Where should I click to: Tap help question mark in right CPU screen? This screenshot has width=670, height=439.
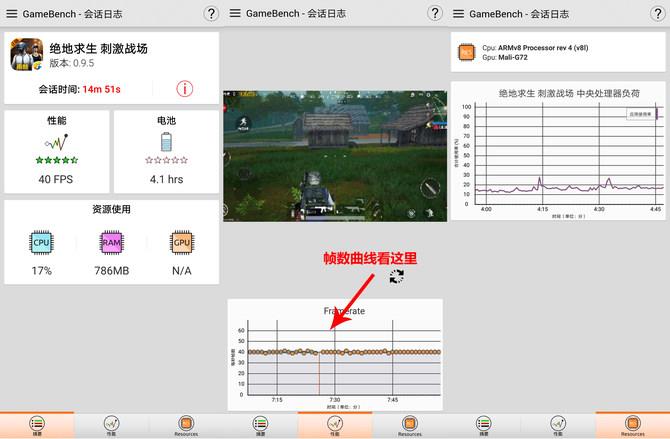[x=658, y=14]
